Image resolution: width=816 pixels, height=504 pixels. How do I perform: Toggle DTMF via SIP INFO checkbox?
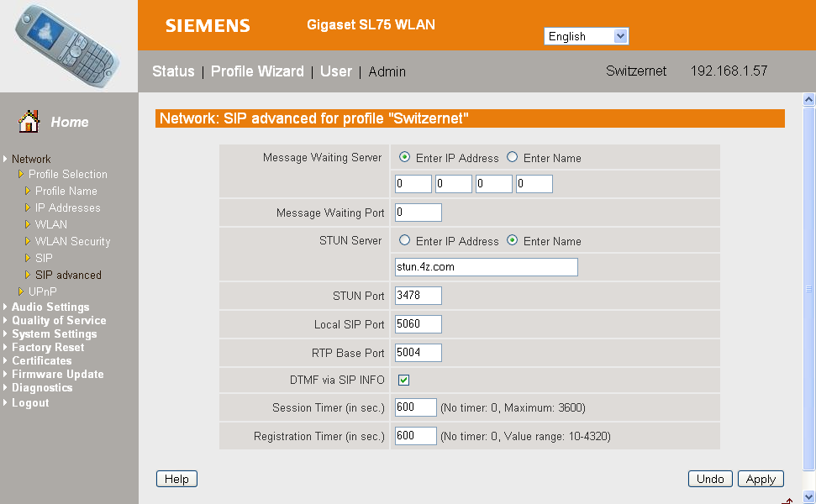pyautogui.click(x=403, y=381)
